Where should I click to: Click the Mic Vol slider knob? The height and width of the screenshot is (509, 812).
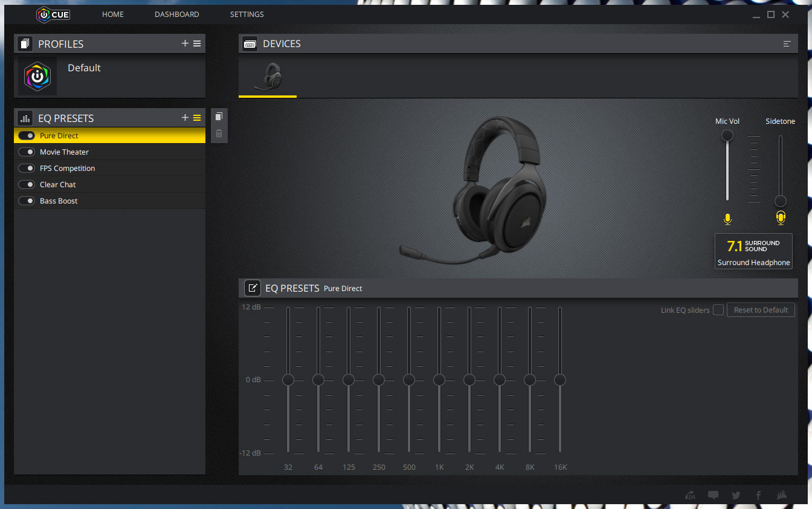(x=727, y=135)
